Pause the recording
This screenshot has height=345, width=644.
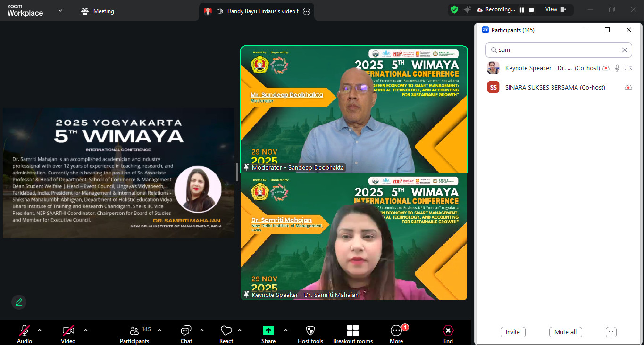522,10
